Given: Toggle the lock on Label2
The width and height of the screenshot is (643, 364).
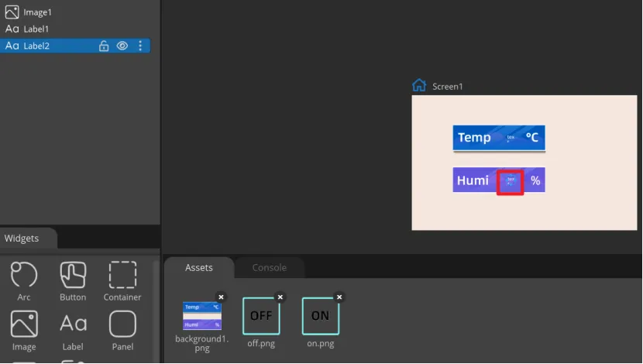Looking at the screenshot, I should click(104, 46).
